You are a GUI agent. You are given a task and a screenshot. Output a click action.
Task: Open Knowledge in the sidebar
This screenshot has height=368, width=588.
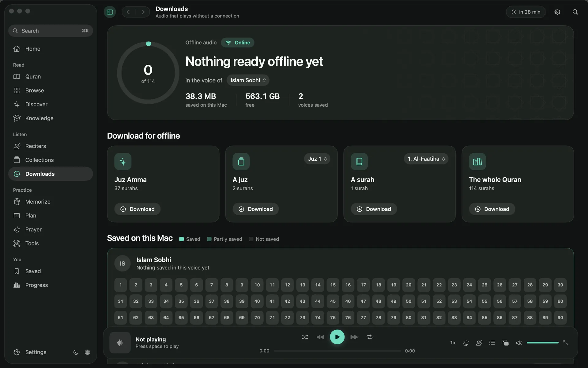(x=51, y=118)
